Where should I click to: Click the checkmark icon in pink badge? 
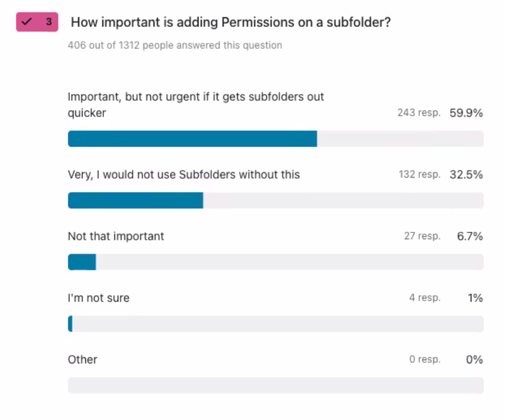click(27, 22)
